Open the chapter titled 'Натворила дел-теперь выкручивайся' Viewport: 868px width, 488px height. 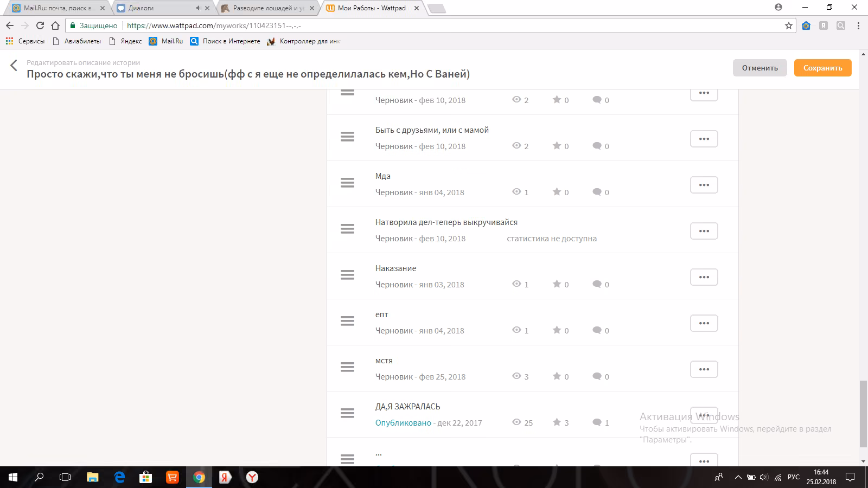446,222
